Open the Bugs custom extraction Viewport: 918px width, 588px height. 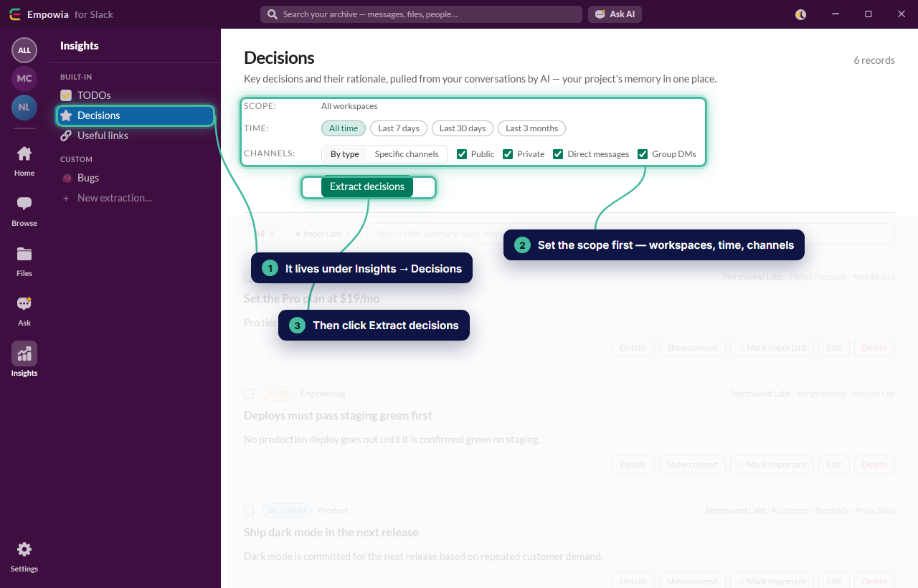(135, 178)
